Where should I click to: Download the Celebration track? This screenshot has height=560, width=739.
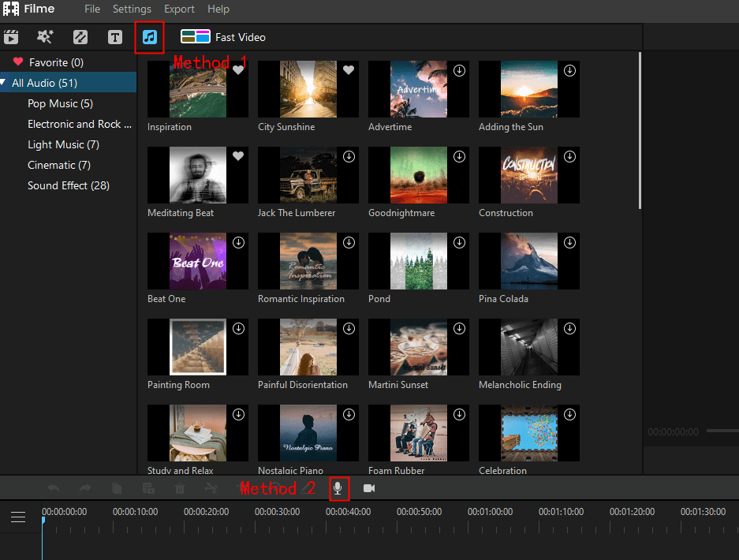point(569,414)
